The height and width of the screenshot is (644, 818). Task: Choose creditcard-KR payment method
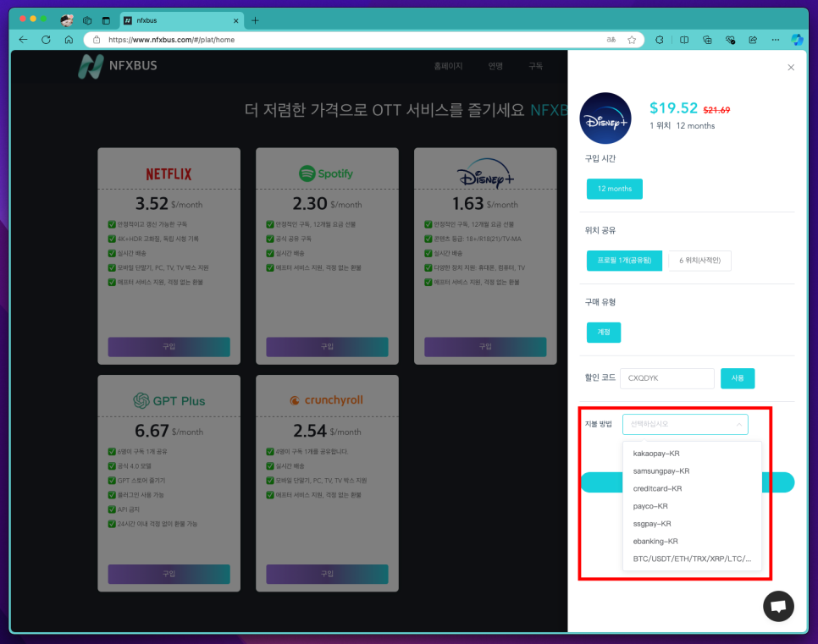tap(692, 488)
